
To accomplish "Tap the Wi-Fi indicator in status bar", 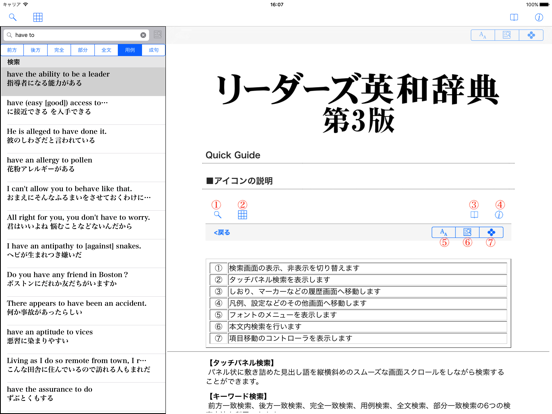I will [25, 5].
